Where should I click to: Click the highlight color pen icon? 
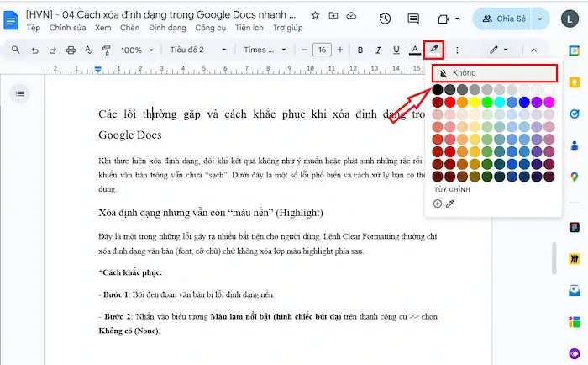point(434,50)
